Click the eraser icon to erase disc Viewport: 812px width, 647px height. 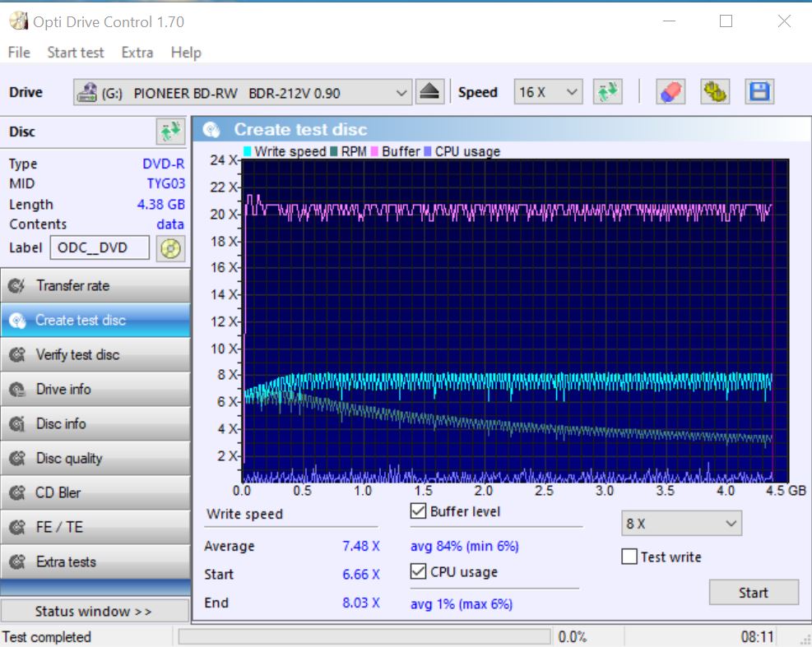click(670, 92)
